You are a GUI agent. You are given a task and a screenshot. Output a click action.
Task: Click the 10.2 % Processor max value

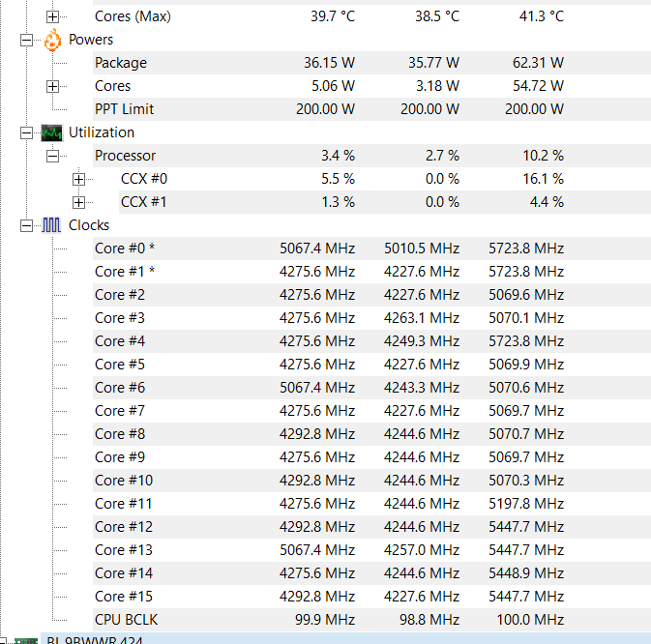(x=543, y=156)
